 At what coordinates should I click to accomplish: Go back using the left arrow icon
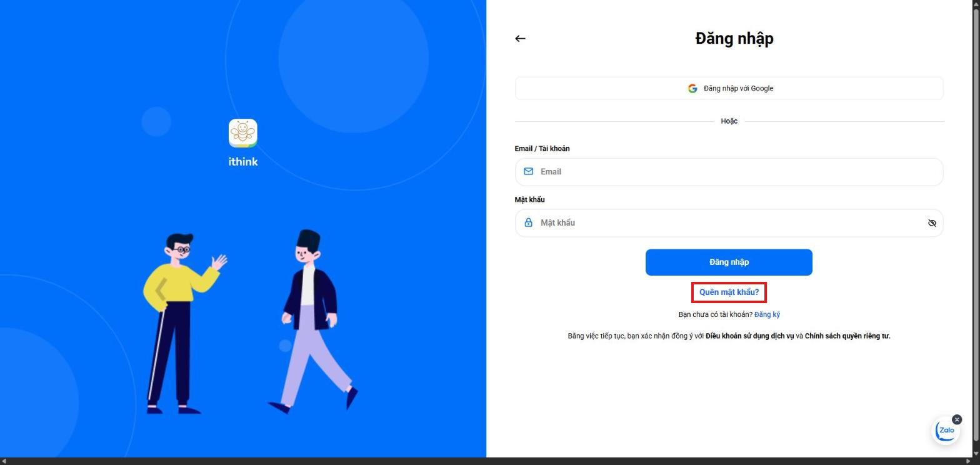520,38
